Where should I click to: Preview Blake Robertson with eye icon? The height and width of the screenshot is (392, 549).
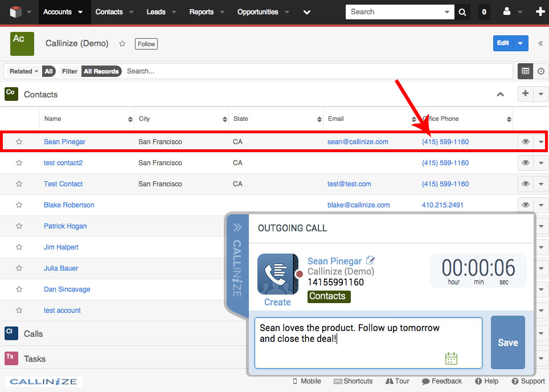tap(526, 205)
